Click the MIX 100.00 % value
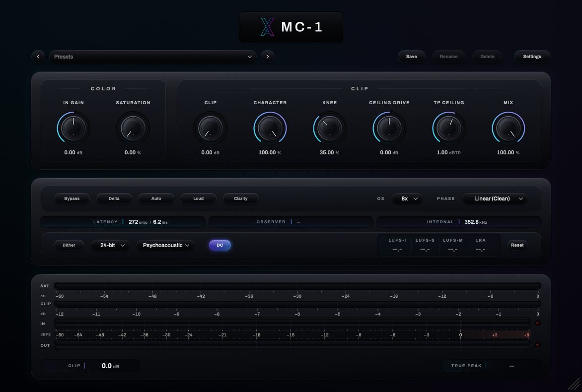This screenshot has height=392, width=582. point(508,153)
